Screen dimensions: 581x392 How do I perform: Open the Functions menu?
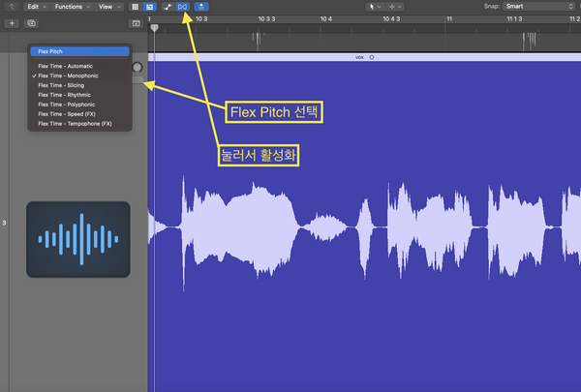pos(72,6)
